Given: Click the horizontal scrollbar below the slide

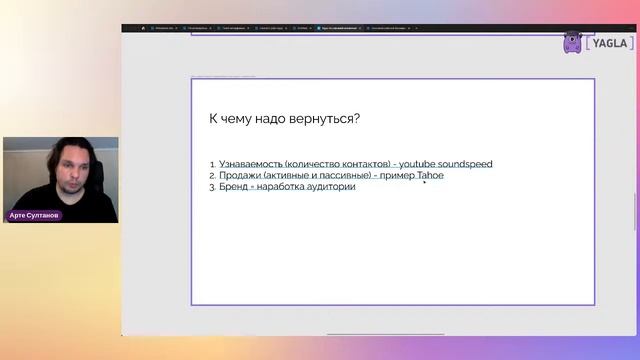Looking at the screenshot, I should tap(385, 334).
